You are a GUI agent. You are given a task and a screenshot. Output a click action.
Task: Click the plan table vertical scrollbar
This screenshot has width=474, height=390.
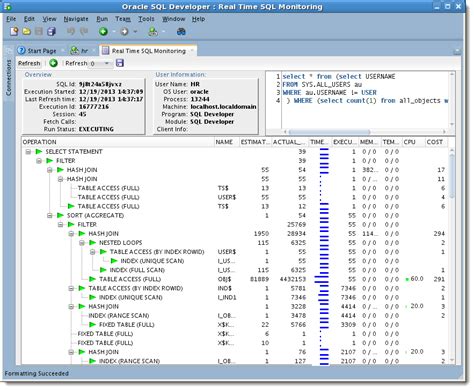(x=452, y=176)
